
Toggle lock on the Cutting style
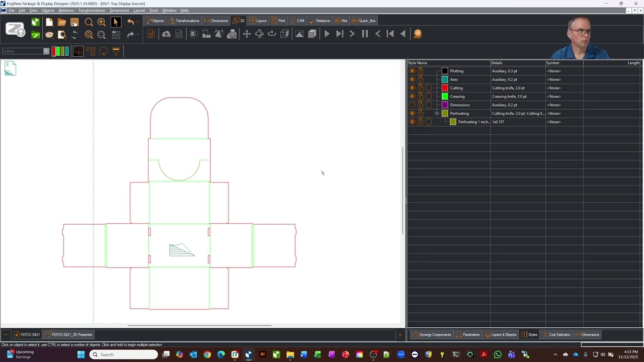pyautogui.click(x=420, y=88)
